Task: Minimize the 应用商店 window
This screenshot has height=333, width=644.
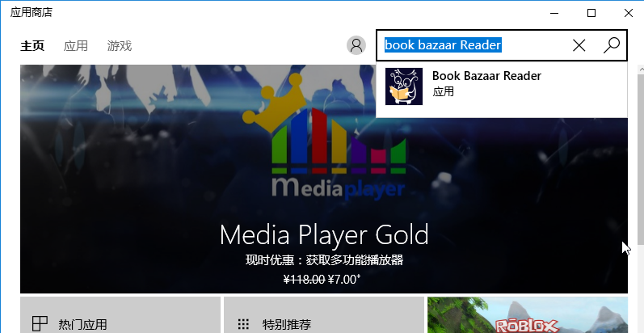Action: point(554,13)
